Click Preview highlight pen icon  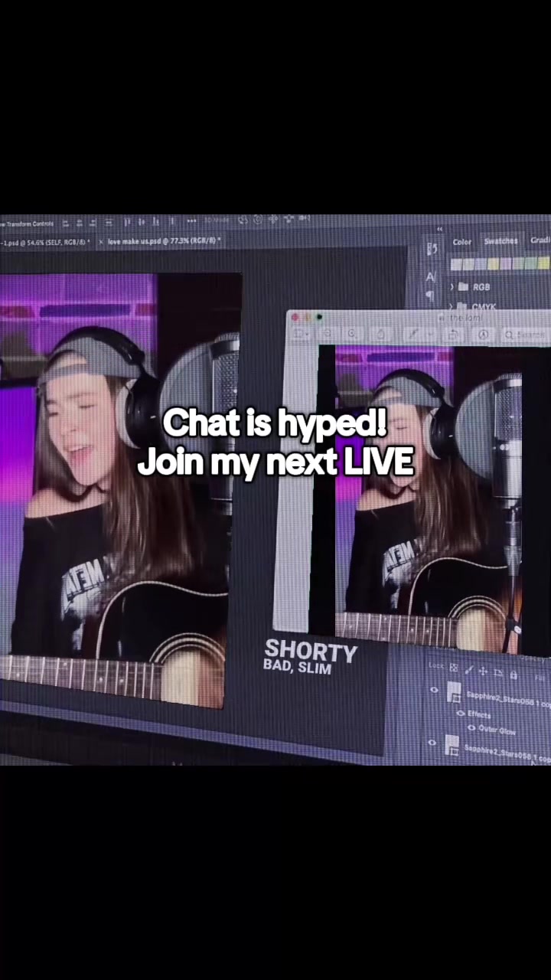pos(412,334)
